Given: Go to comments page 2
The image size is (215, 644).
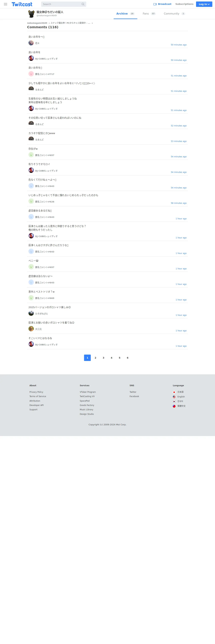Looking at the screenshot, I should point(95,358).
